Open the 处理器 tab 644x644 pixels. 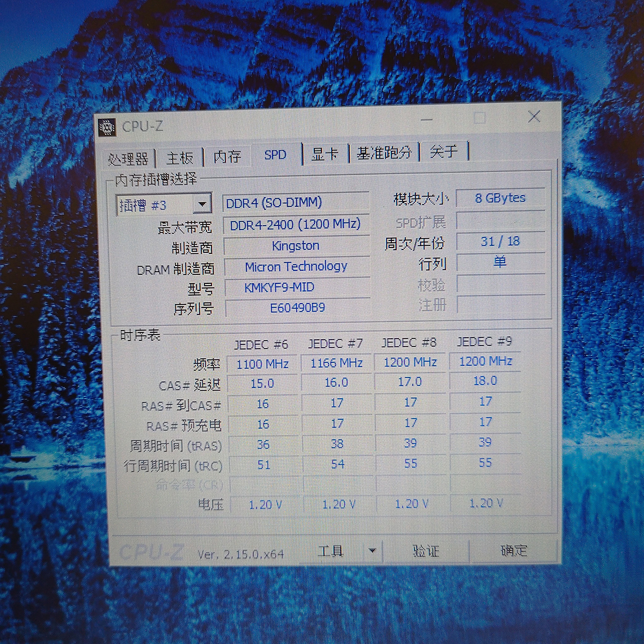pyautogui.click(x=128, y=159)
